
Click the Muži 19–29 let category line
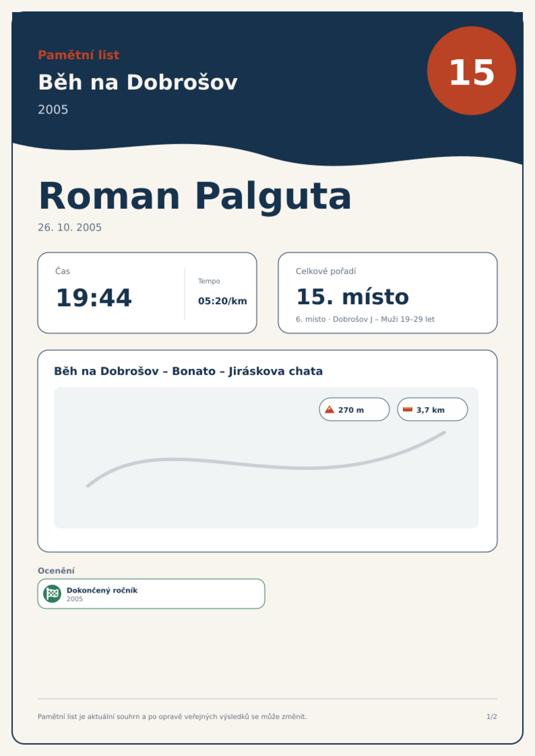point(365,319)
